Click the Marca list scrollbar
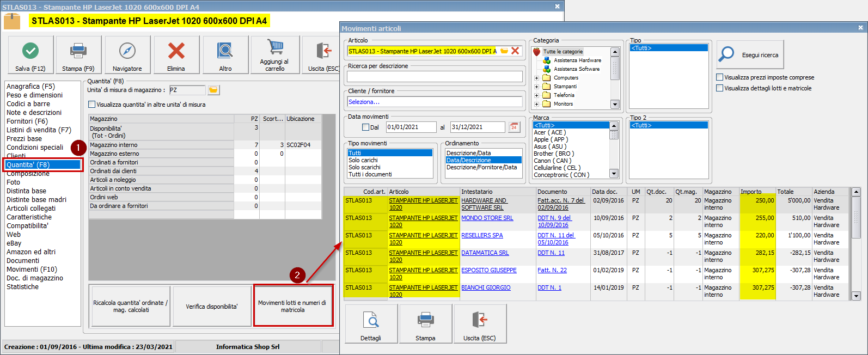This screenshot has width=868, height=355. pyautogui.click(x=614, y=150)
